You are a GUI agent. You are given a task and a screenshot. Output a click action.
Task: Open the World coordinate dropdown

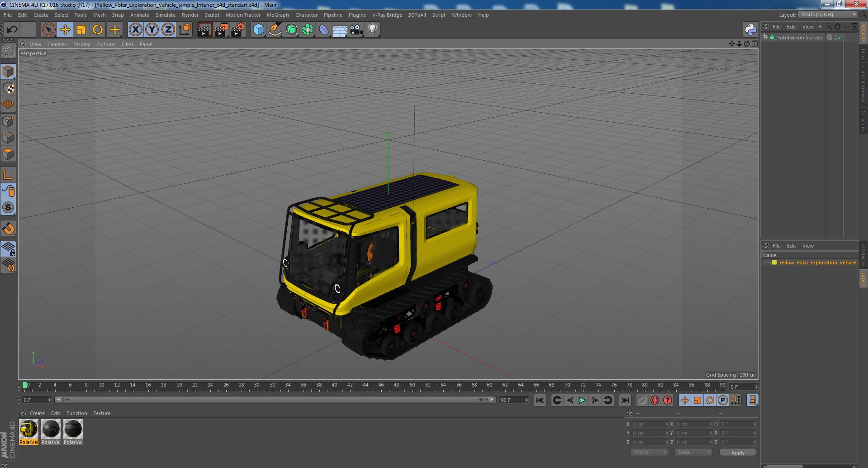point(649,452)
